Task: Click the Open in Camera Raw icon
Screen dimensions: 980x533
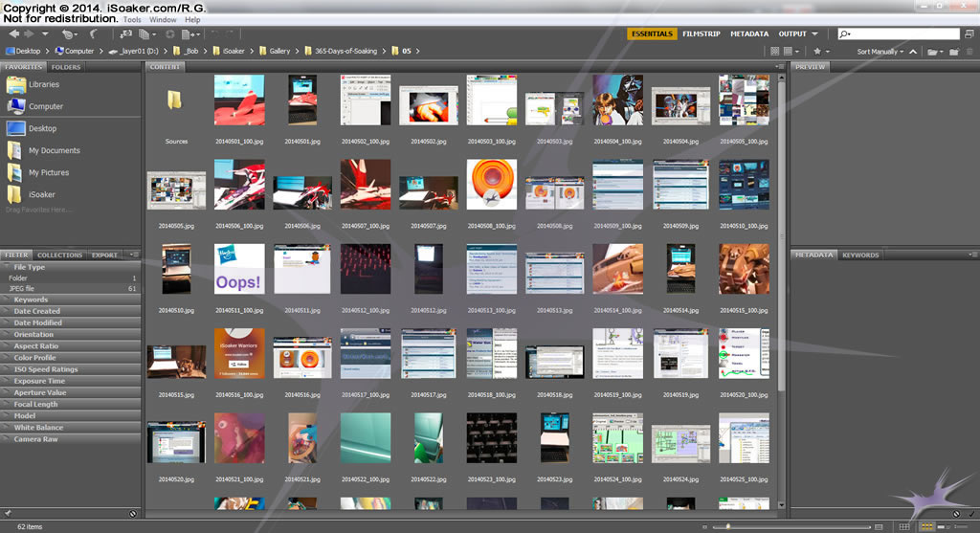Action: [169, 34]
